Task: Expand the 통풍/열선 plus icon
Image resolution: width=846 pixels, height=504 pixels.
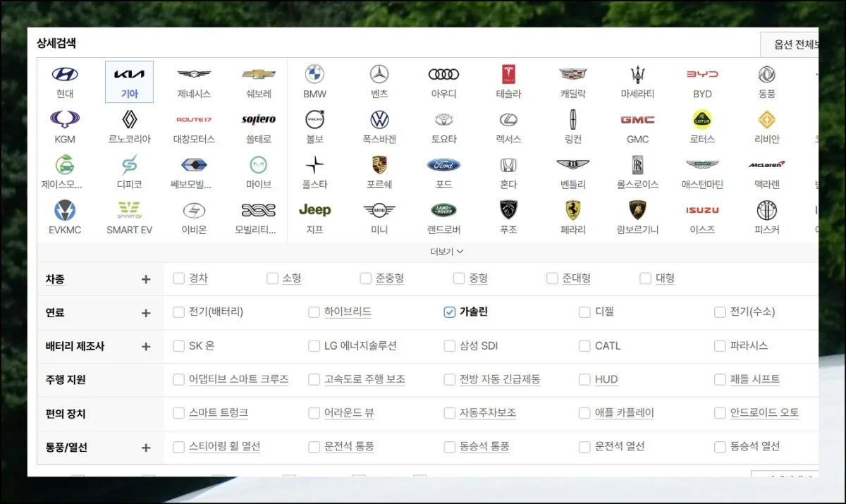Action: pos(146,448)
